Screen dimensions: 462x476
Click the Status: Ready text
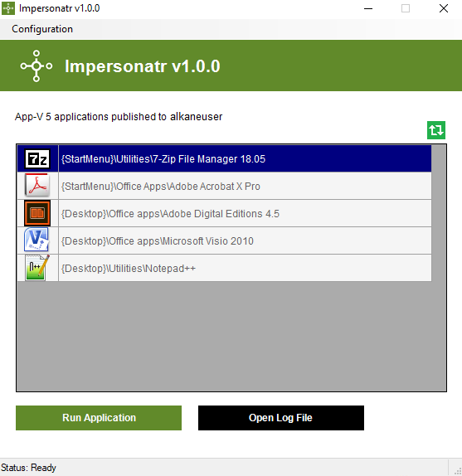point(28,468)
